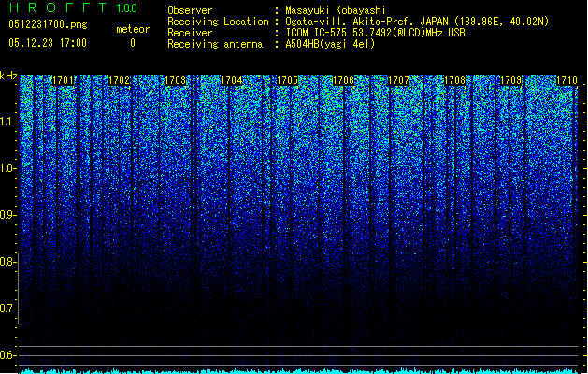Click the name Masayuki Kobayashi
This screenshot has height=374, width=588.
[335, 10]
